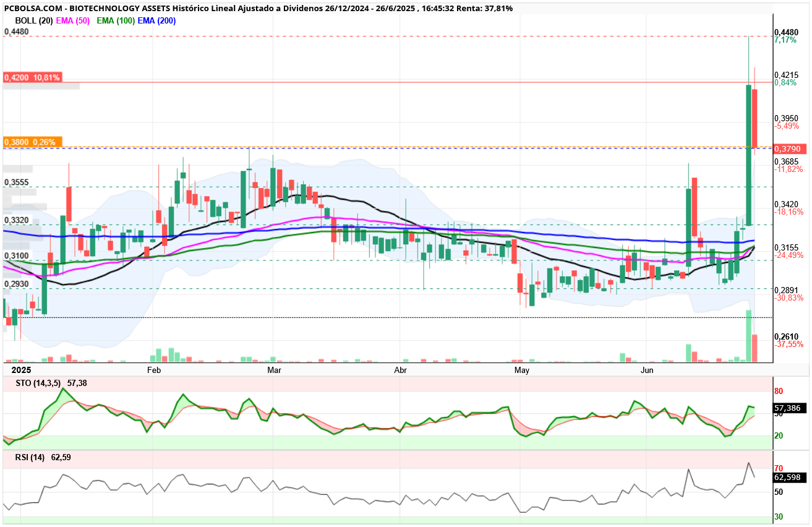This screenshot has width=812, height=527.
Task: Click the EMA (50) legend label
Action: click(74, 20)
